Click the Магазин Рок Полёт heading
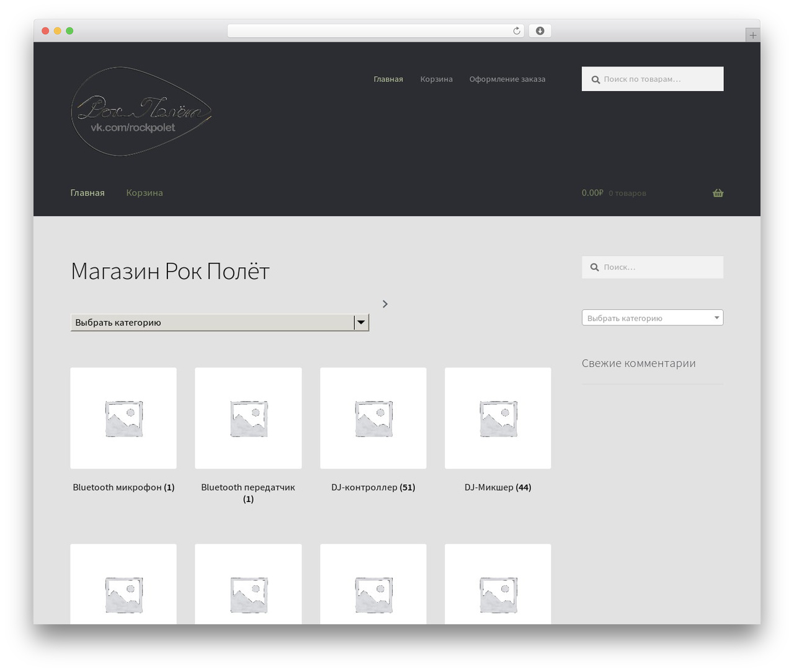Screen dimensions: 794x672 [x=170, y=272]
